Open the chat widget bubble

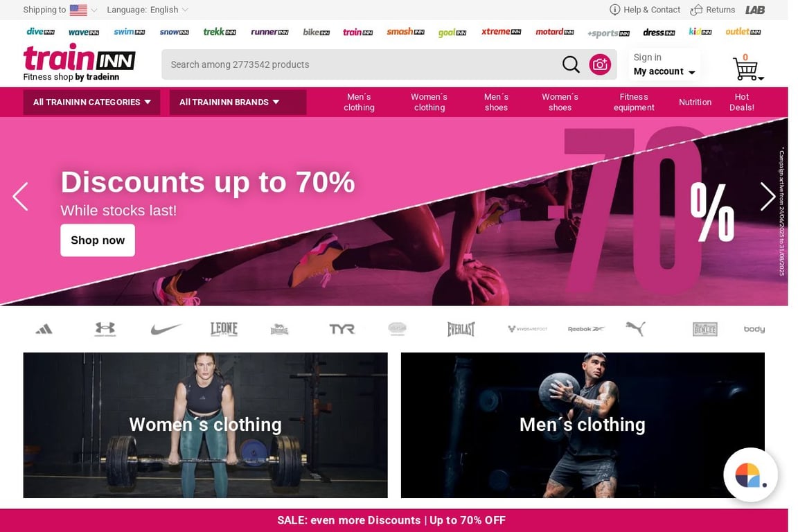point(751,475)
